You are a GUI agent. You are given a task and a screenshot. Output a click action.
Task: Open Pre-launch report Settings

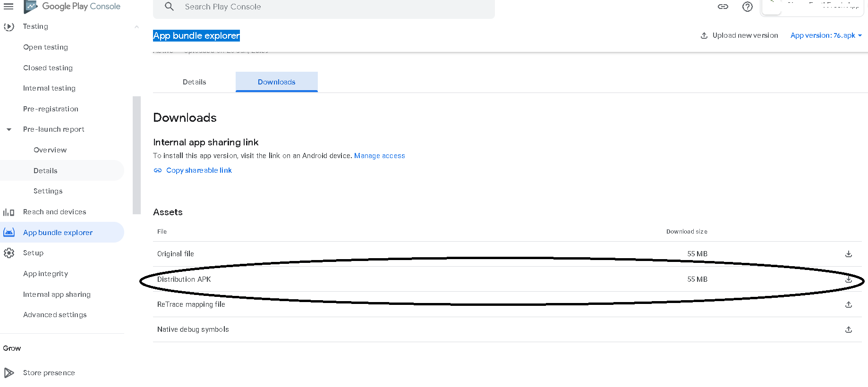point(48,191)
